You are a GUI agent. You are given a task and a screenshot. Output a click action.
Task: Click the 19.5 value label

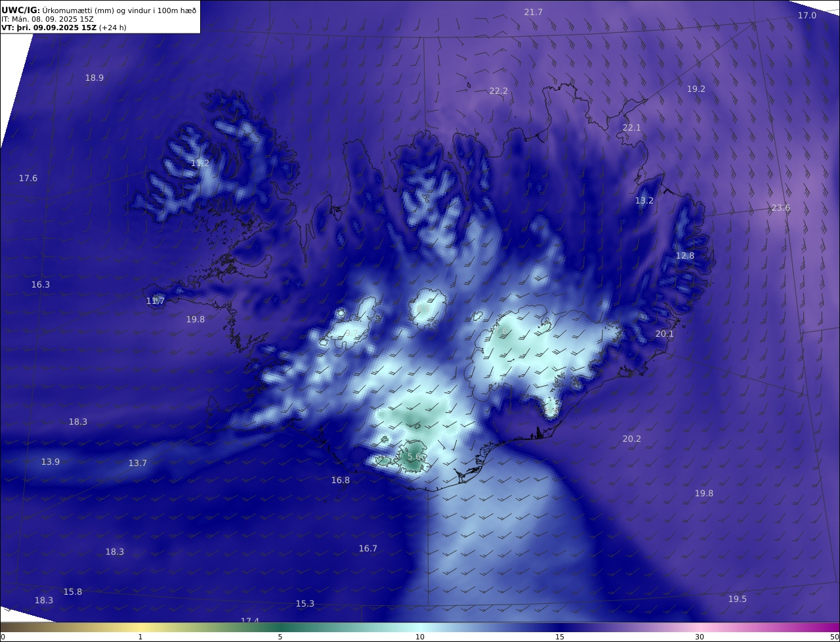[x=738, y=599]
